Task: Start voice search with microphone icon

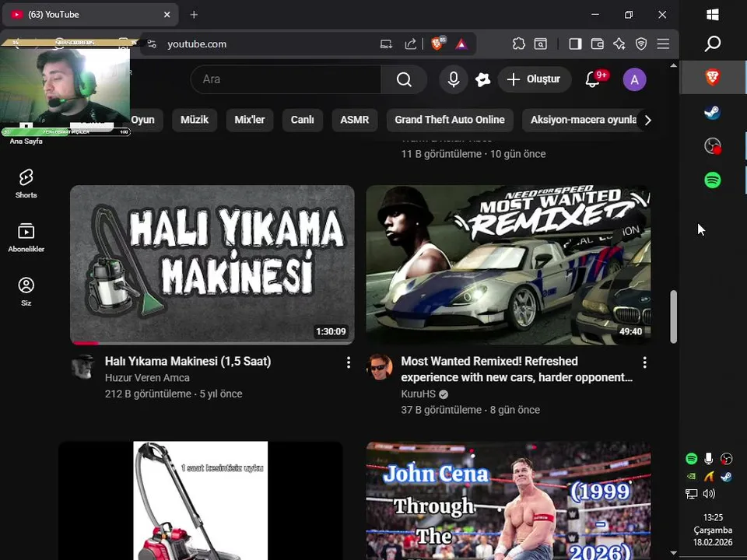Action: coord(454,79)
